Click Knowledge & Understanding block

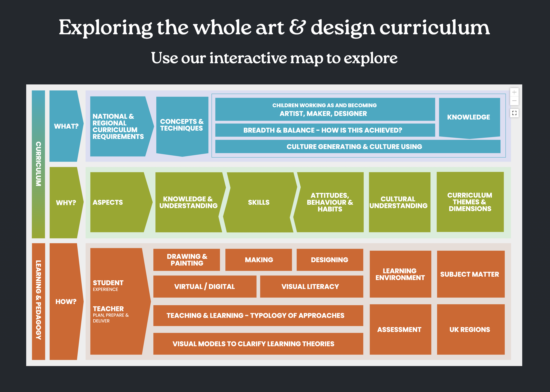coord(188,202)
